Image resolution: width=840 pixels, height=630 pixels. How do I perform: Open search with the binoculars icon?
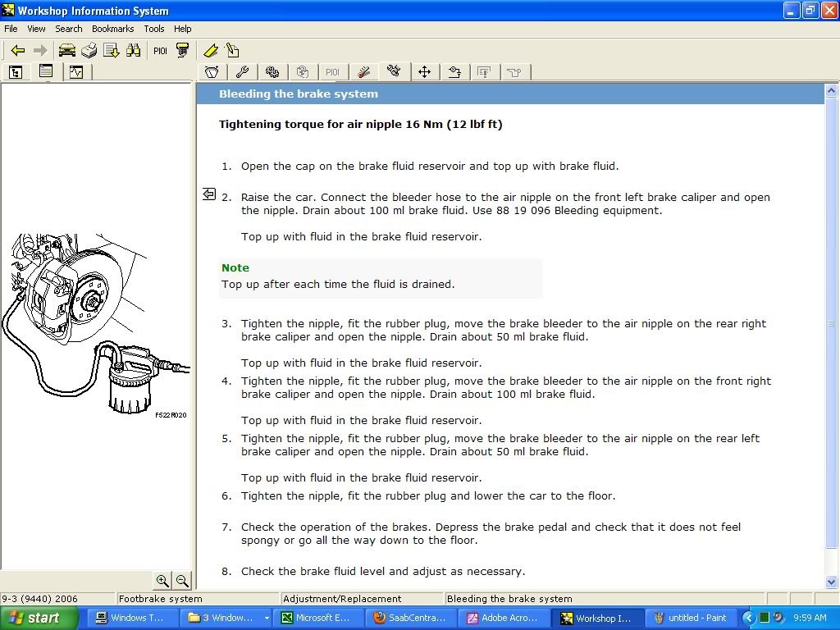tap(134, 51)
